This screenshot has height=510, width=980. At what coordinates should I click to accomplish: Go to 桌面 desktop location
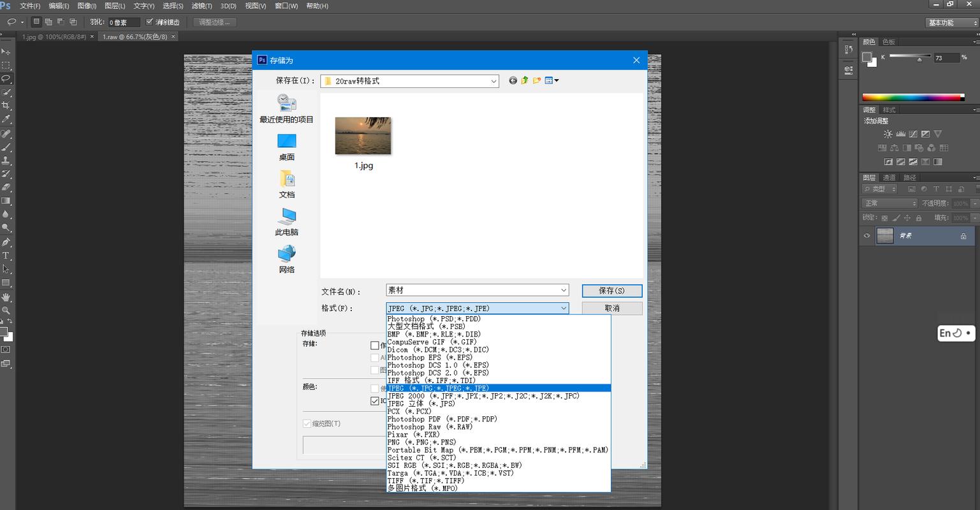tap(287, 147)
